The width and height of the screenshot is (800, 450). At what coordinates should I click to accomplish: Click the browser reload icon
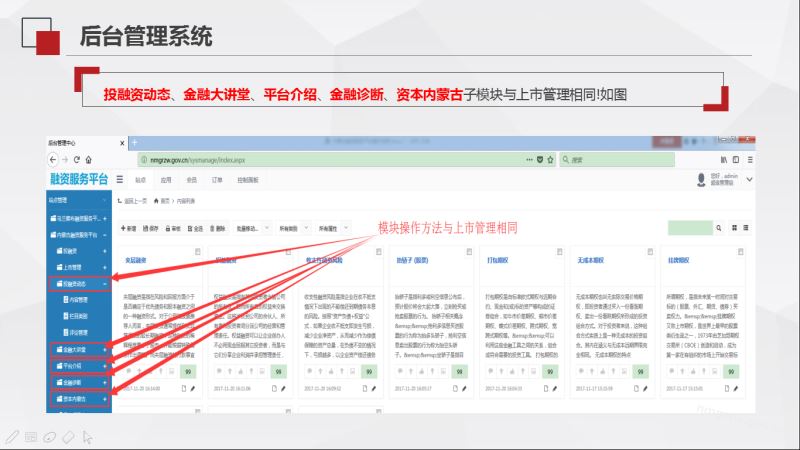pos(76,159)
